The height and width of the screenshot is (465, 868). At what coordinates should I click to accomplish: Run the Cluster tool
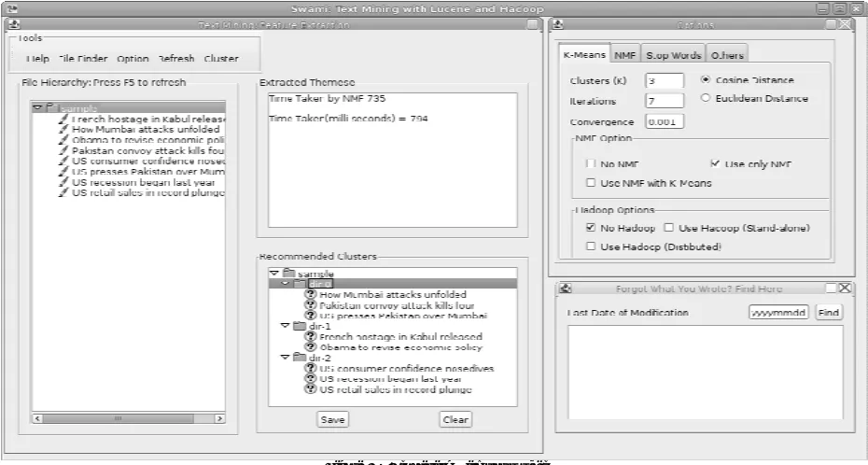point(221,59)
